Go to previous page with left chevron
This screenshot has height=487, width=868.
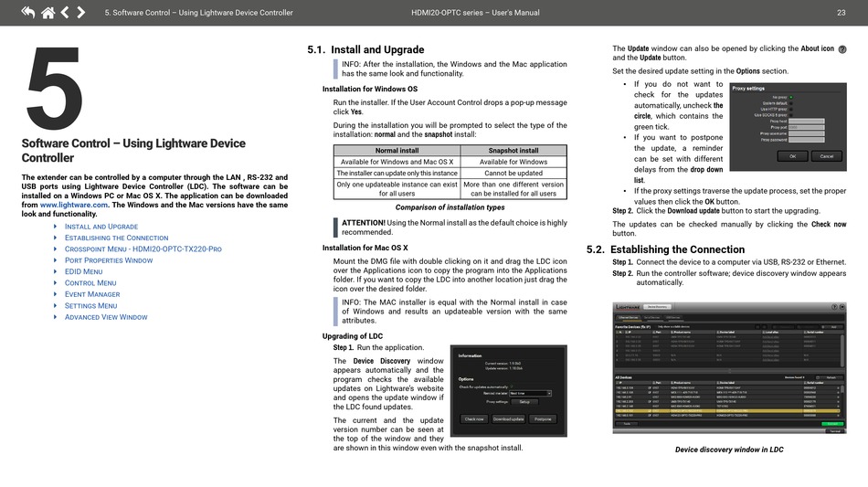click(65, 12)
